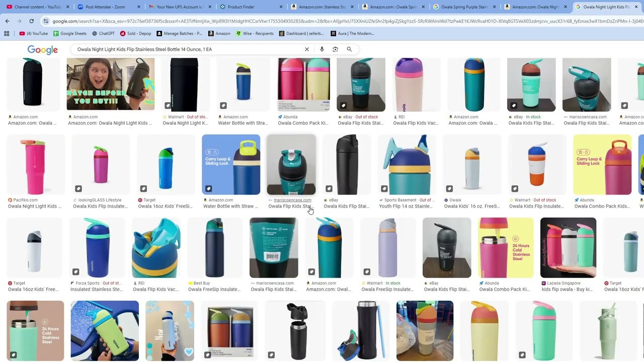Open Aura The Modern bookmark

coord(352,34)
